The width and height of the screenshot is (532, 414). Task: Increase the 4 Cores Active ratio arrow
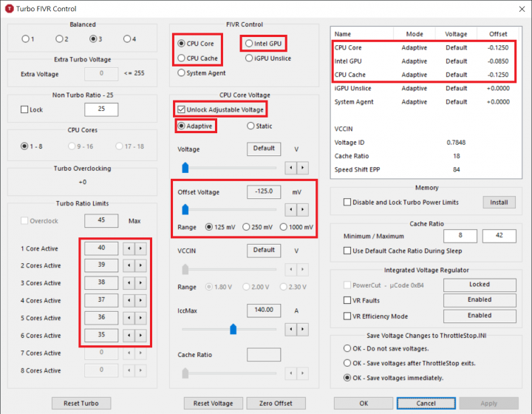point(140,300)
